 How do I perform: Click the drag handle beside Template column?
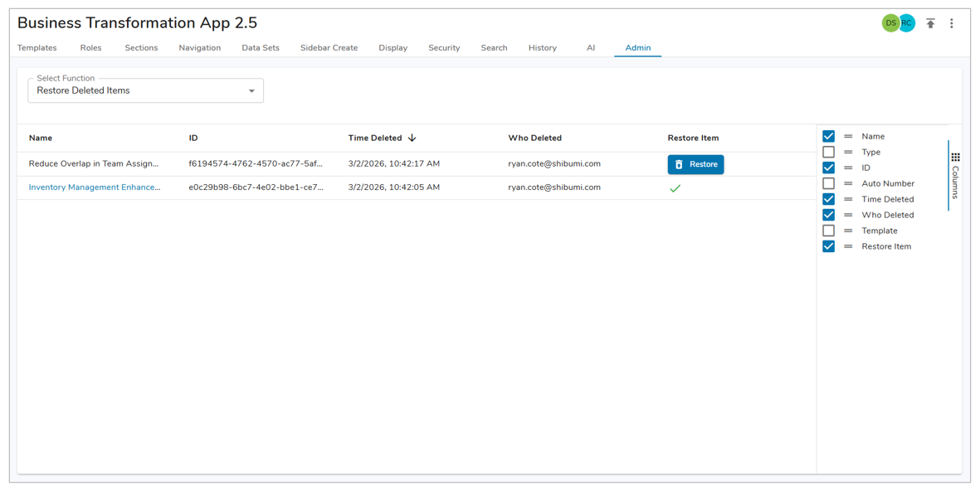[x=848, y=231]
